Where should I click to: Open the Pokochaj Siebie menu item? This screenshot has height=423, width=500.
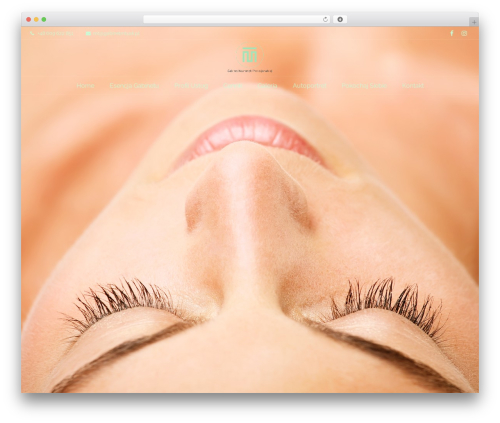(x=364, y=86)
